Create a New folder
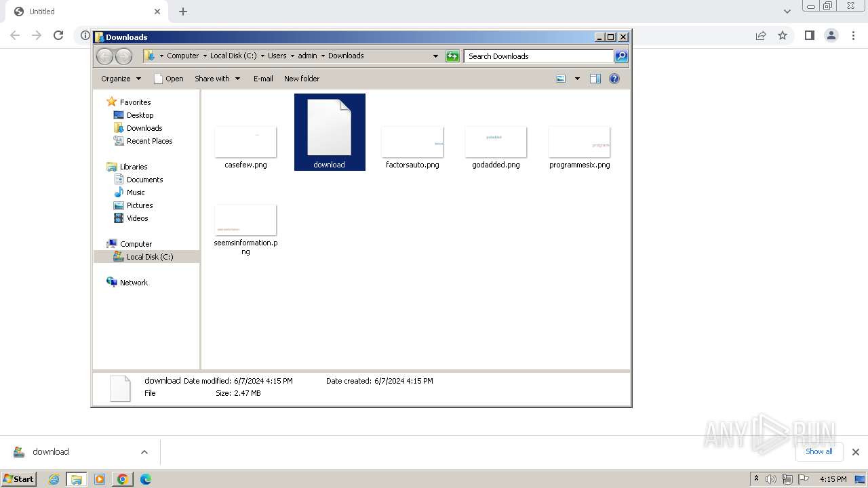Viewport: 868px width, 488px height. [302, 79]
